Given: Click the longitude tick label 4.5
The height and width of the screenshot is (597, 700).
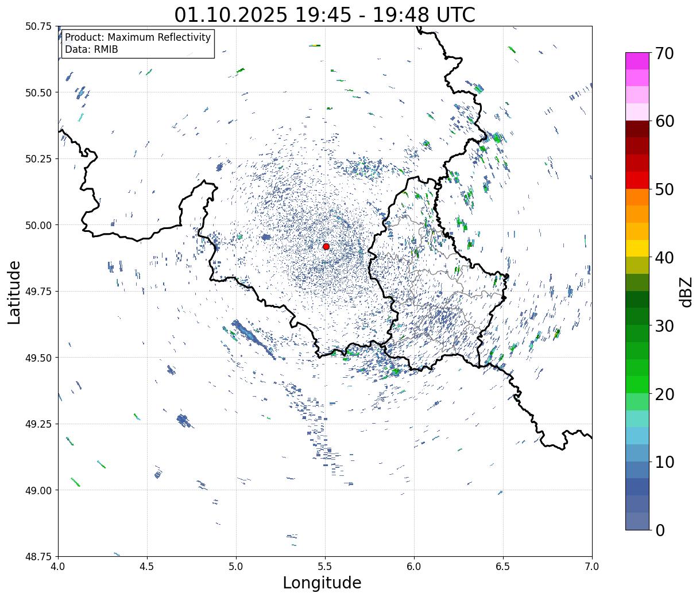Looking at the screenshot, I should [147, 566].
